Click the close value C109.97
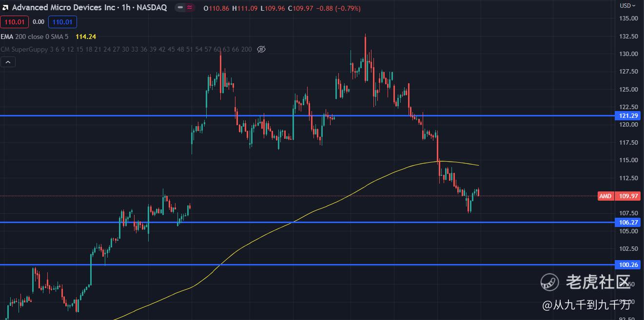The height and width of the screenshot is (320, 644). point(301,8)
